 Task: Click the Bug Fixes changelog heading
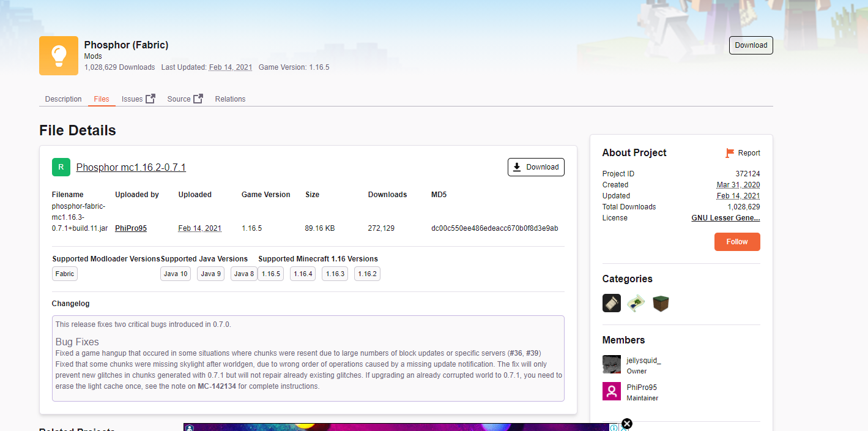tap(77, 342)
